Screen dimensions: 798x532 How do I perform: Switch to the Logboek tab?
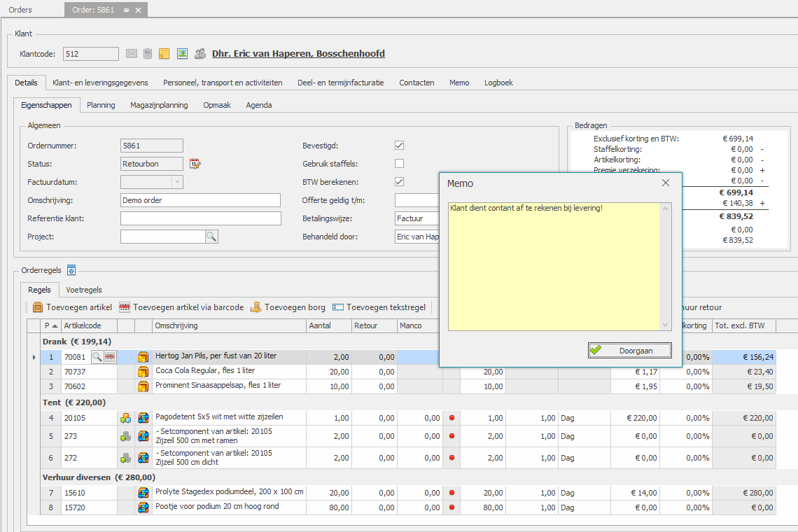click(498, 83)
